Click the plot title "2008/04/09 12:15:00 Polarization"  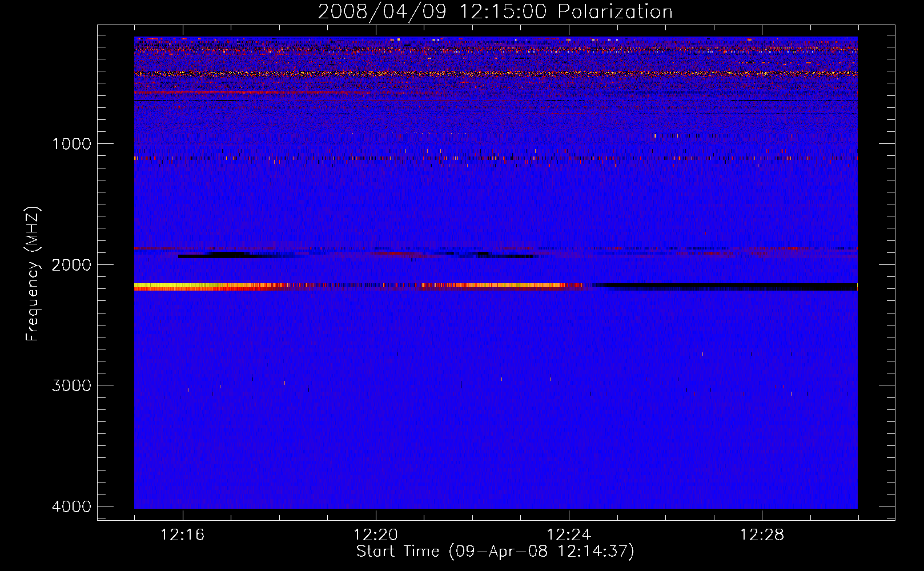[495, 12]
